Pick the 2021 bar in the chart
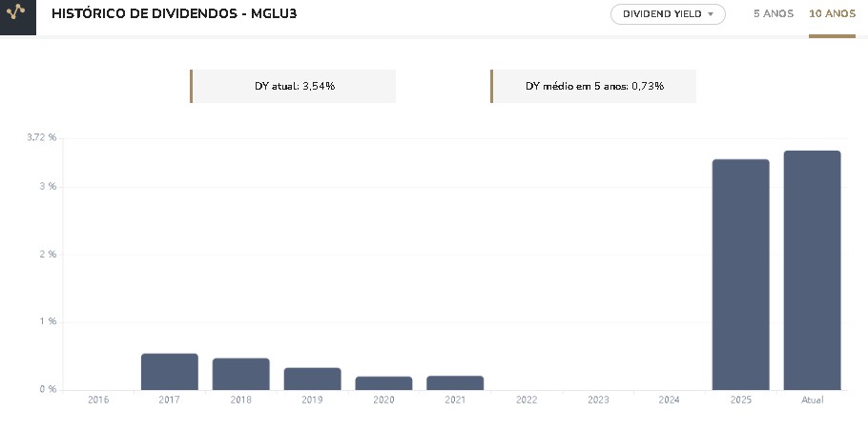The width and height of the screenshot is (868, 432). pyautogui.click(x=455, y=382)
